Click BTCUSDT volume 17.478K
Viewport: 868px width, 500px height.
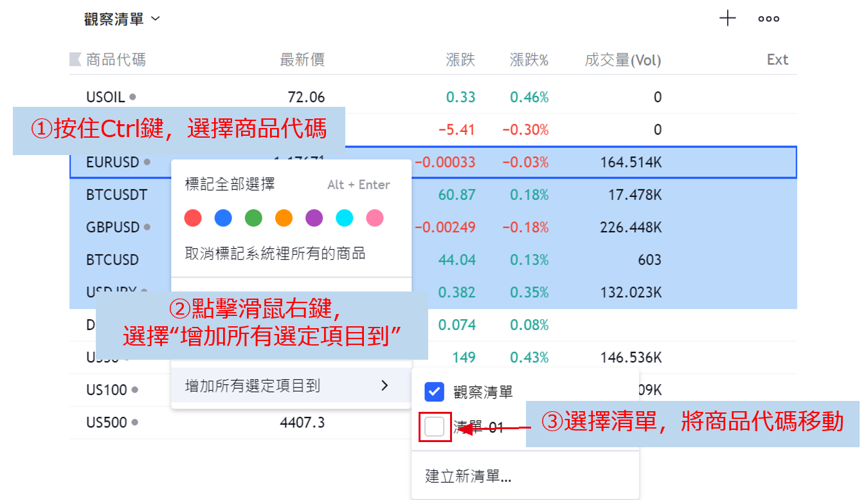(x=635, y=194)
